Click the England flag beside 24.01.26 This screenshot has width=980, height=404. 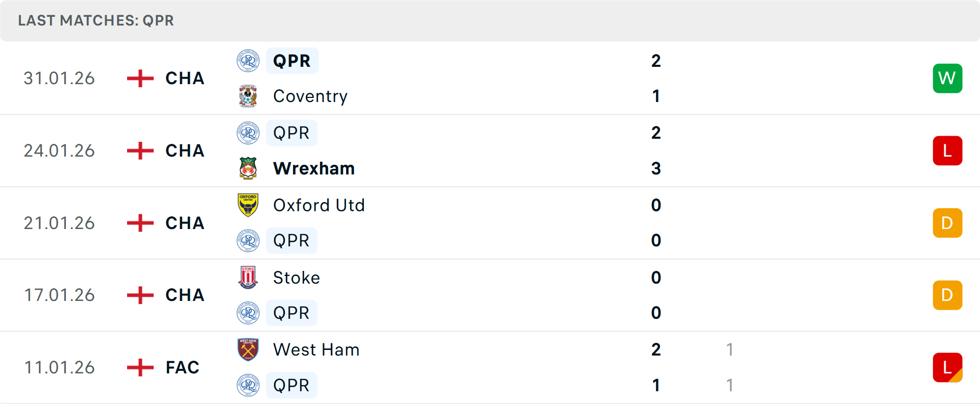click(x=140, y=151)
